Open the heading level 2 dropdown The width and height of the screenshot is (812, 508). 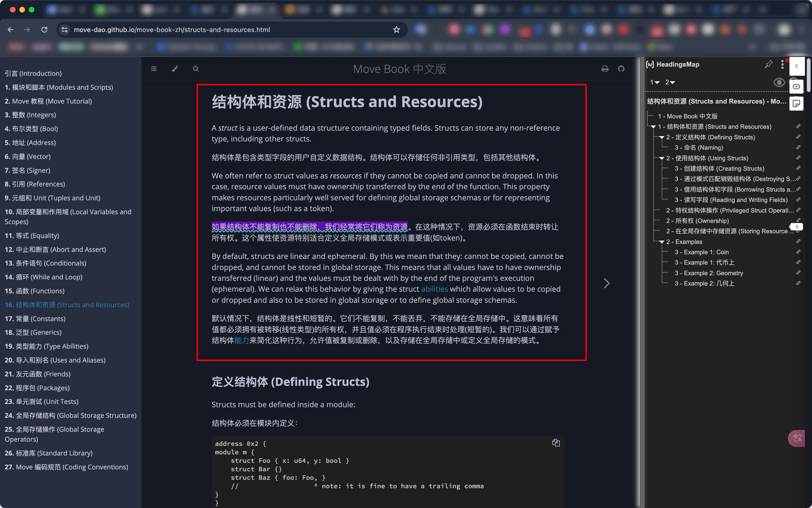pos(670,82)
